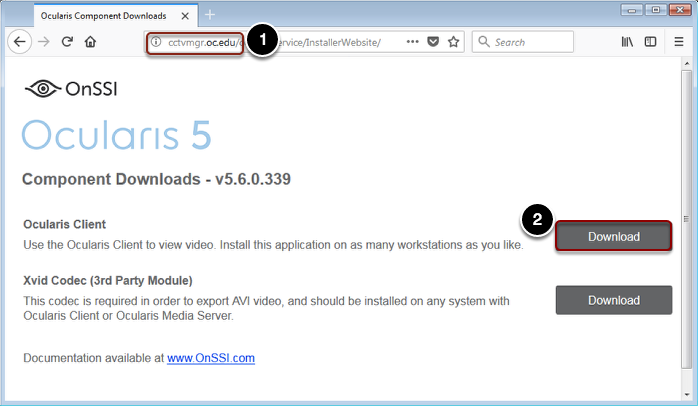
Task: Minimize the browser window
Action: (x=632, y=10)
